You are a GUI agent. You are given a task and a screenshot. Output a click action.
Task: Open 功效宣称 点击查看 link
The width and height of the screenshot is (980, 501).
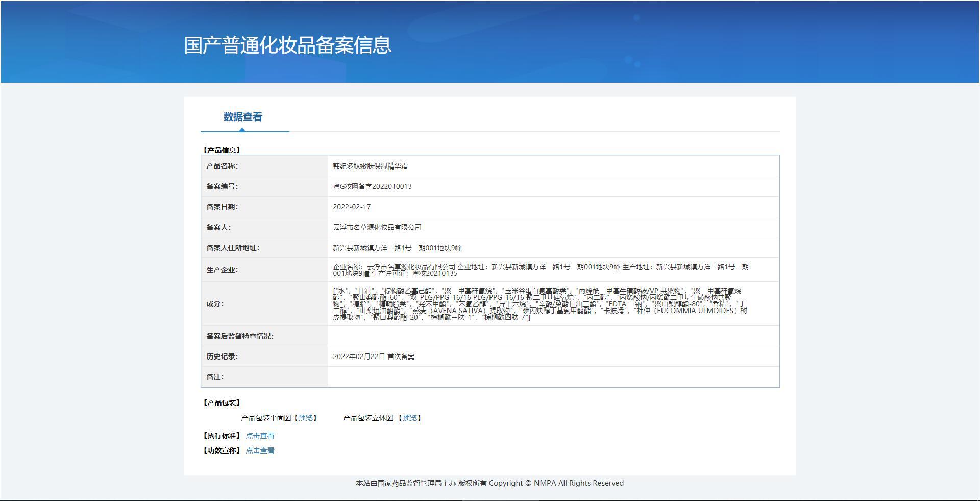(260, 450)
